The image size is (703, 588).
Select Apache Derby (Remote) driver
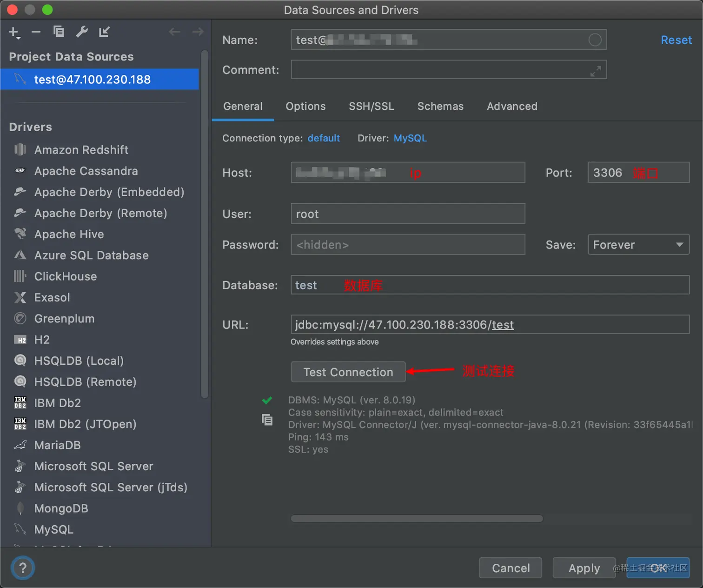tap(100, 213)
